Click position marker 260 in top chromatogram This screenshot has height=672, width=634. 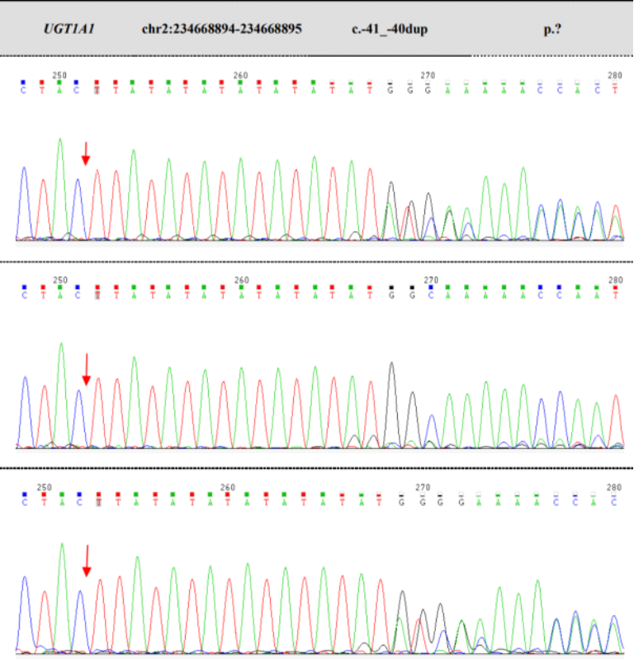[240, 75]
